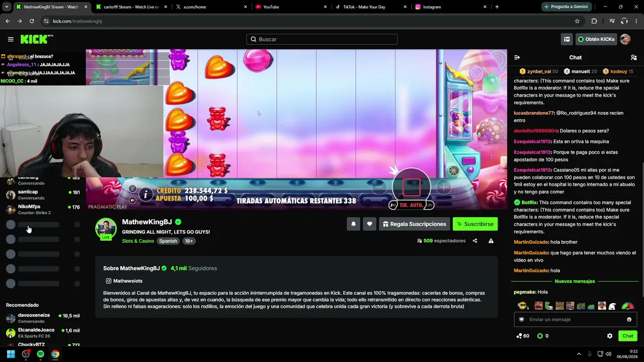Open recommended channel ElcanaldeJoaco
This screenshot has width=644, height=362.
(x=43, y=333)
